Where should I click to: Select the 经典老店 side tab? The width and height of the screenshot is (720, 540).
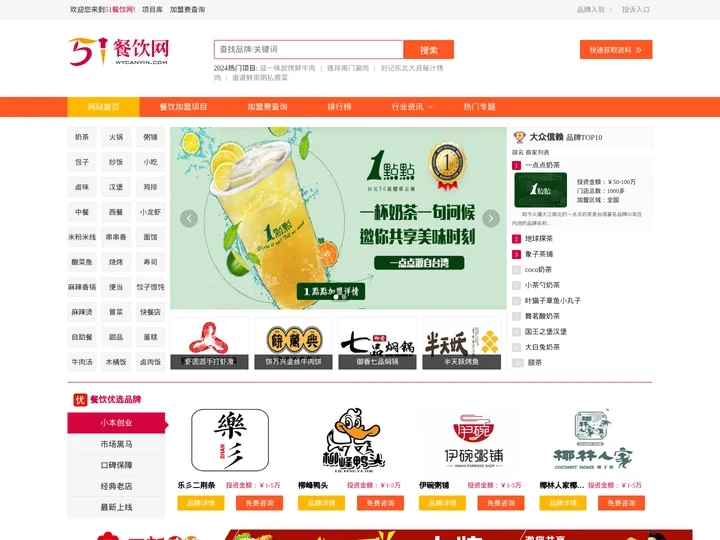point(117,486)
